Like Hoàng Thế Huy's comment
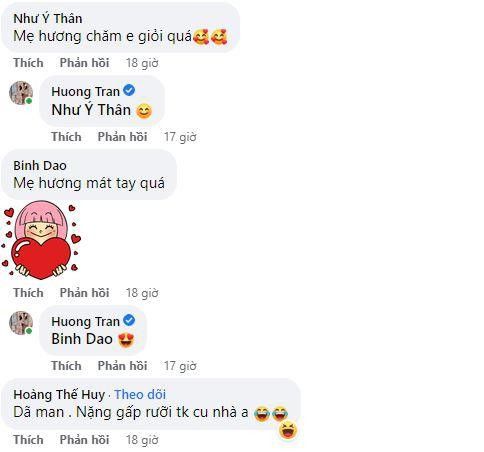The image size is (484, 452). (28, 440)
